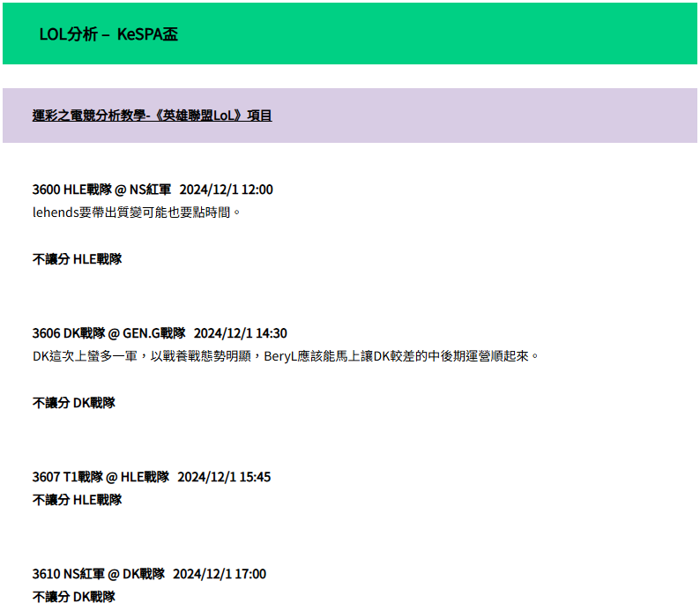Image resolution: width=700 pixels, height=611 pixels.
Task: Click the lehends要帶出質變 analysis sentence
Action: (x=136, y=212)
